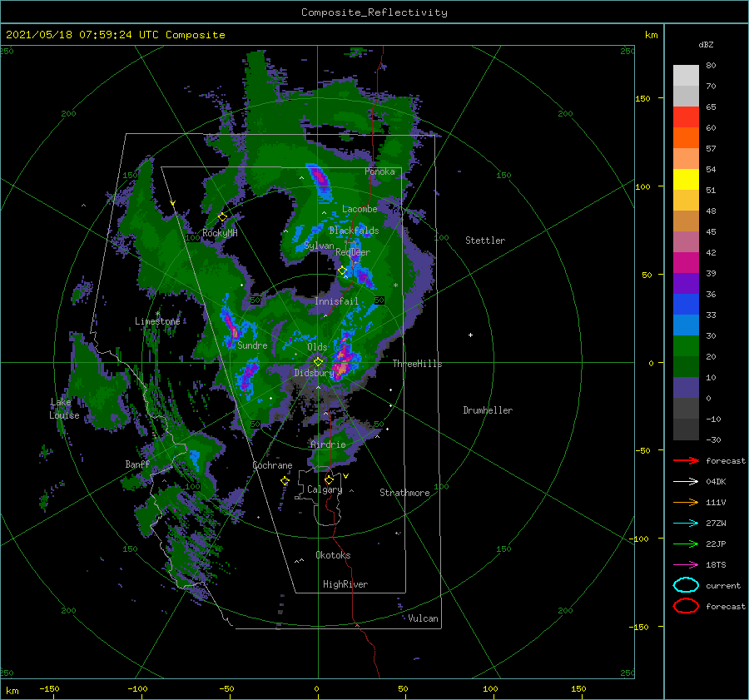Click the Didsbury label
The image size is (749, 700).
[x=314, y=373]
